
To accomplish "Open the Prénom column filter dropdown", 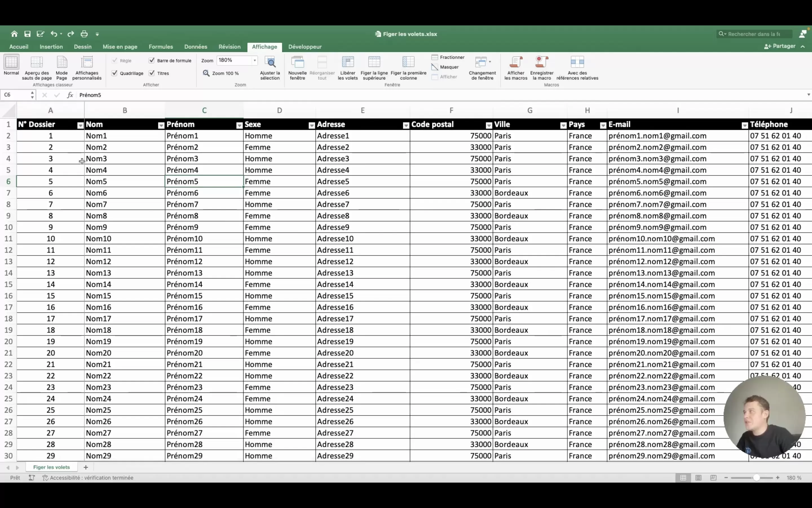I will click(x=239, y=126).
